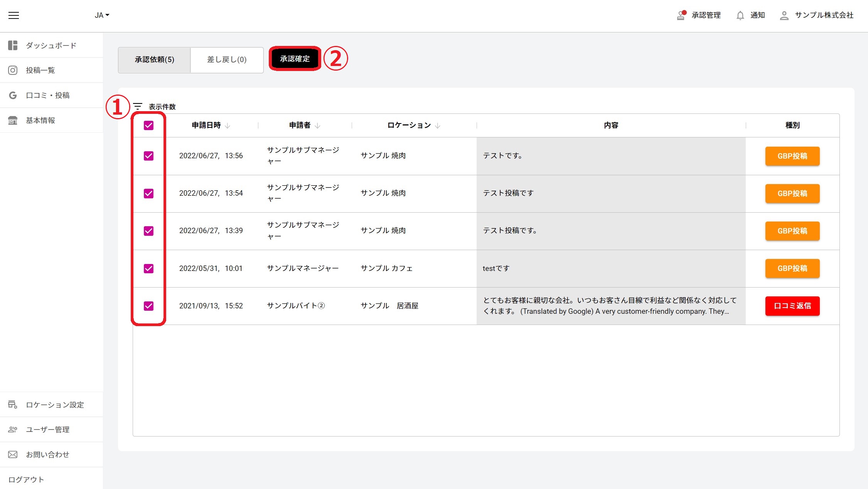868x489 pixels.
Task: Open the 表示件数 filter icon
Action: [138, 107]
